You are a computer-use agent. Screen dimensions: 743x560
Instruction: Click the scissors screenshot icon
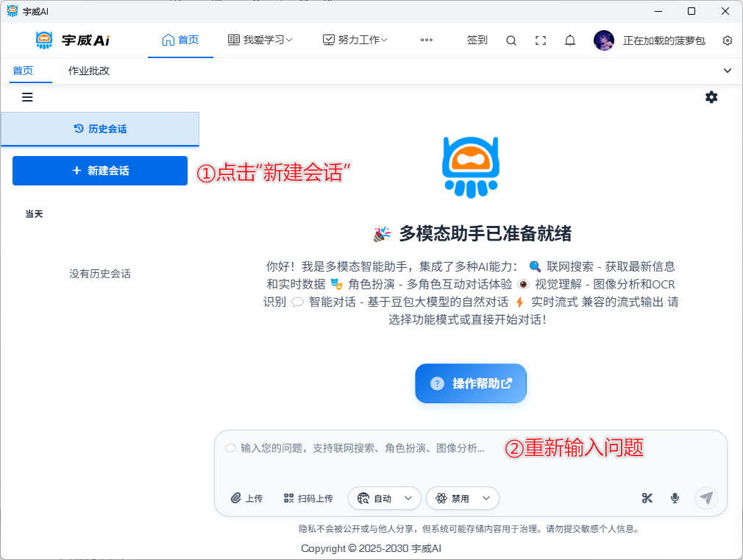[647, 498]
